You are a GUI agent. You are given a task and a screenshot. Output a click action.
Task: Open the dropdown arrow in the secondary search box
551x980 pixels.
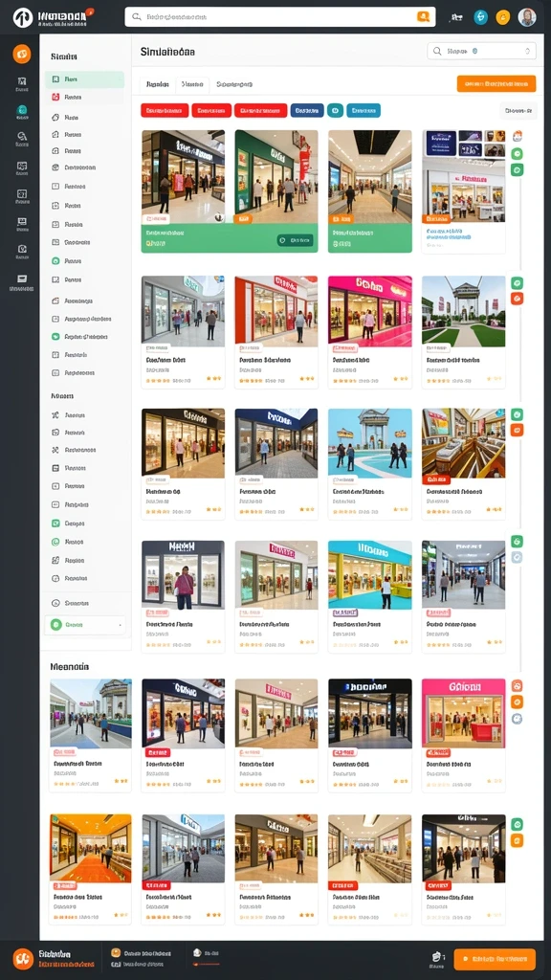(x=527, y=52)
